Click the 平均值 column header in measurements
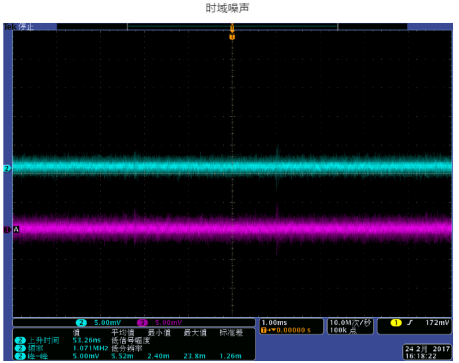This screenshot has height=363, width=459. 122,332
